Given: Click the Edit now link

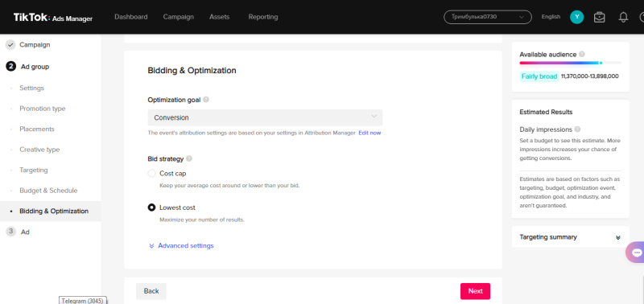Looking at the screenshot, I should (369, 133).
